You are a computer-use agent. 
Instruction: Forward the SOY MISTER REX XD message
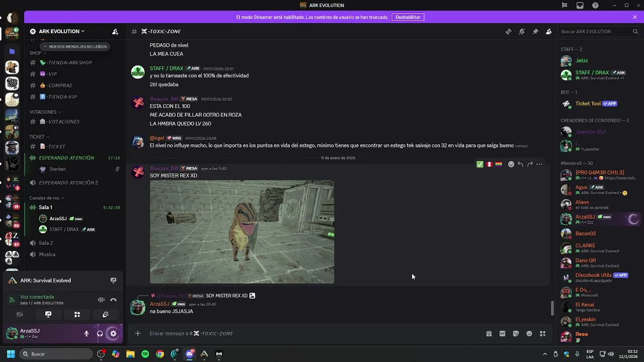[x=530, y=164]
